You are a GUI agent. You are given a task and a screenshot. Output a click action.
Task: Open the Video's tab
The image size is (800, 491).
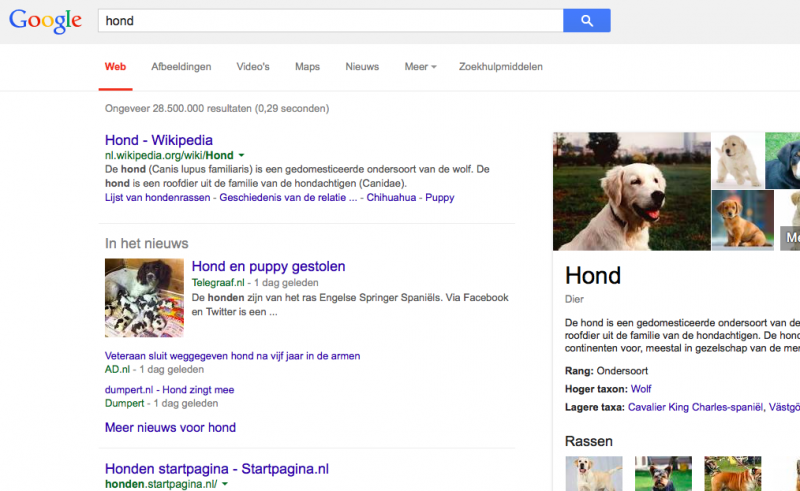point(253,67)
